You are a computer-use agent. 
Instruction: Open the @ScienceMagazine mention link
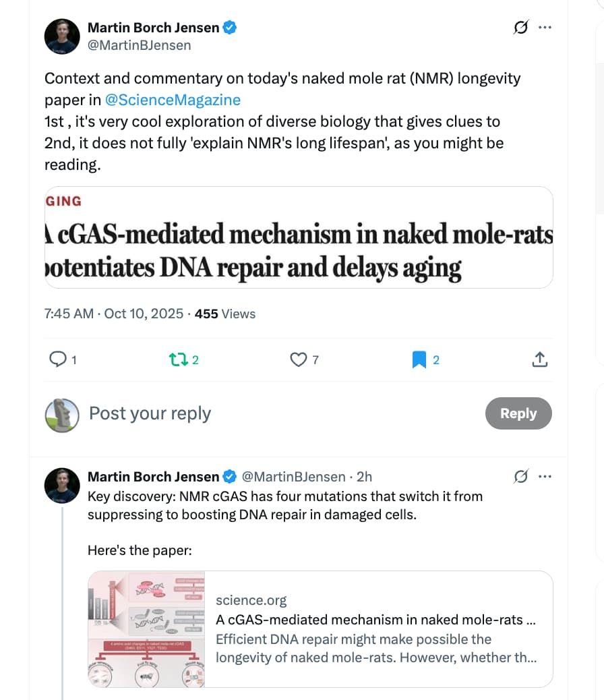point(173,100)
